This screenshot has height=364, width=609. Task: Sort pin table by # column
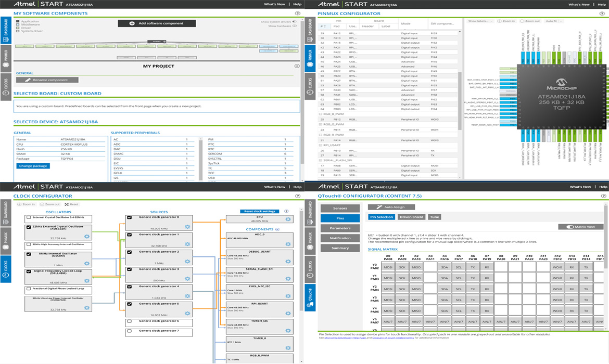[323, 27]
